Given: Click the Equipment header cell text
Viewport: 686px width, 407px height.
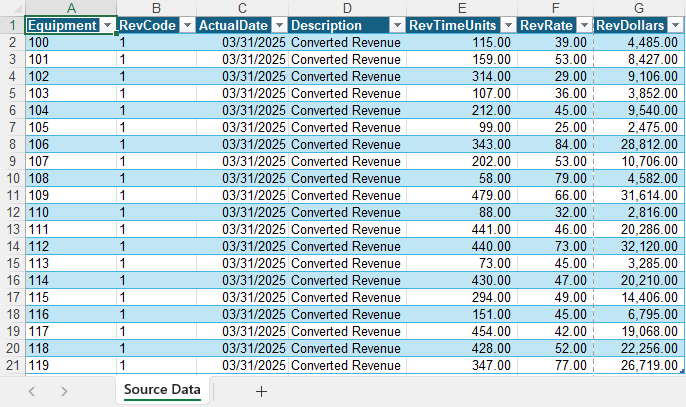Looking at the screenshot, I should click(x=62, y=25).
